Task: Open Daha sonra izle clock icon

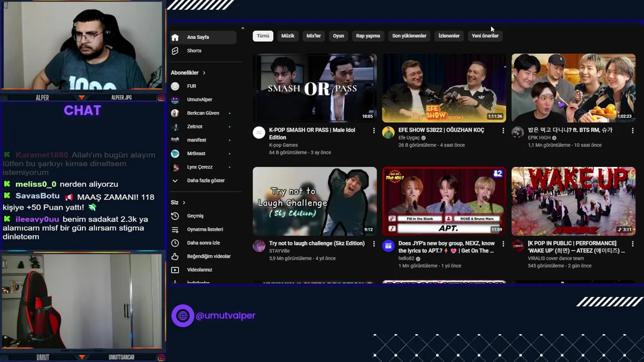Action: click(x=175, y=243)
